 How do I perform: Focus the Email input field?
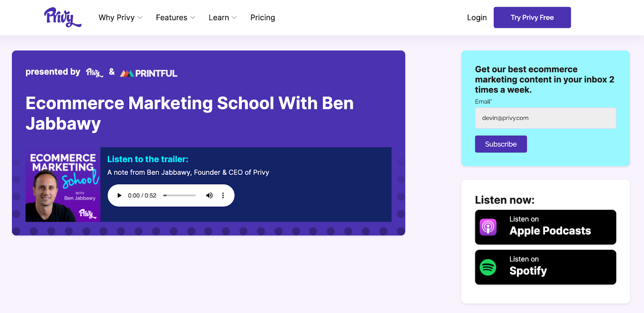click(545, 118)
